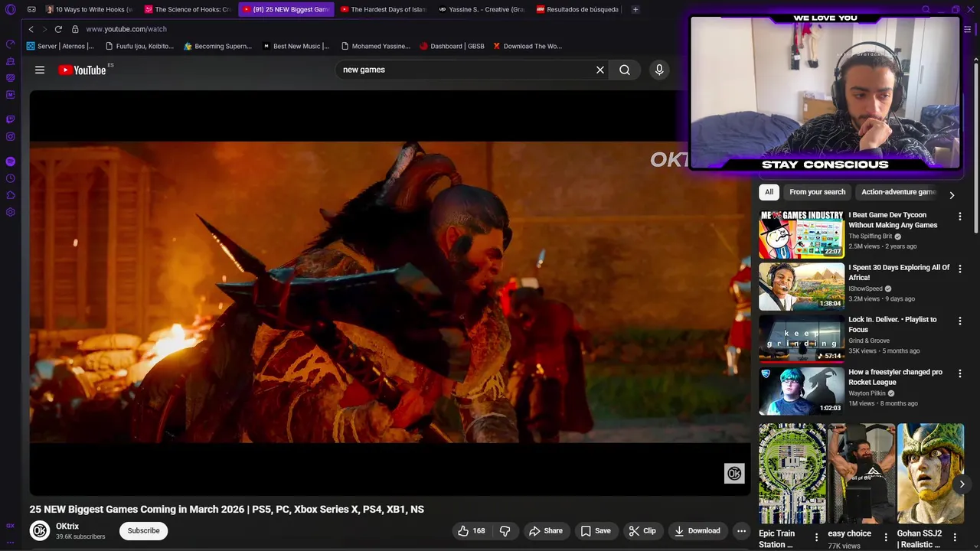Select the Action-adventure games chip
Image resolution: width=980 pixels, height=551 pixels.
coord(899,192)
